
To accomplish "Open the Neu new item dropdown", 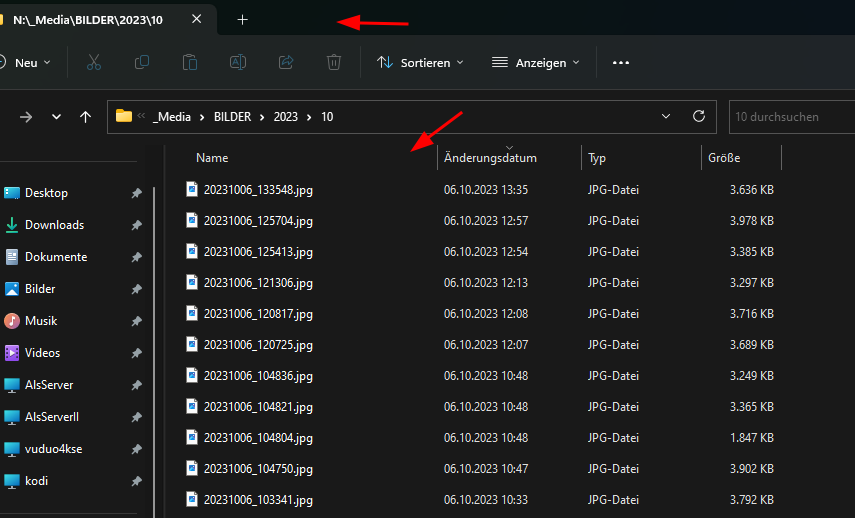I will coord(26,63).
